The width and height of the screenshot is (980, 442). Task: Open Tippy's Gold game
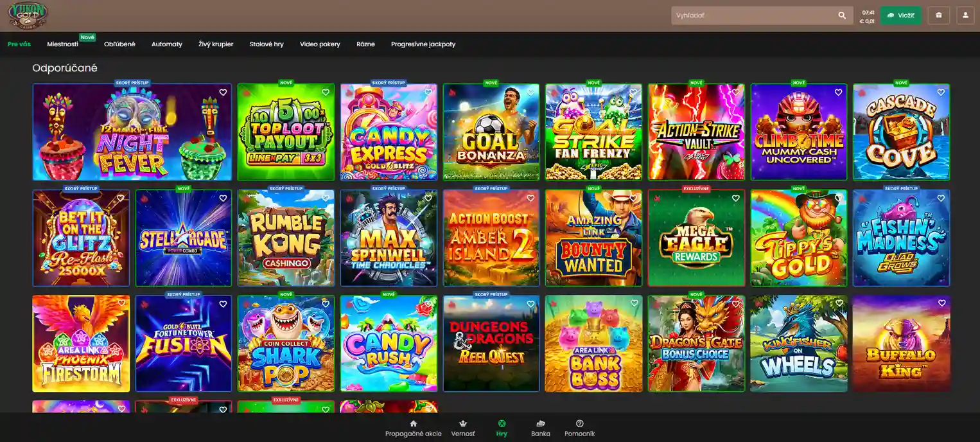point(799,238)
